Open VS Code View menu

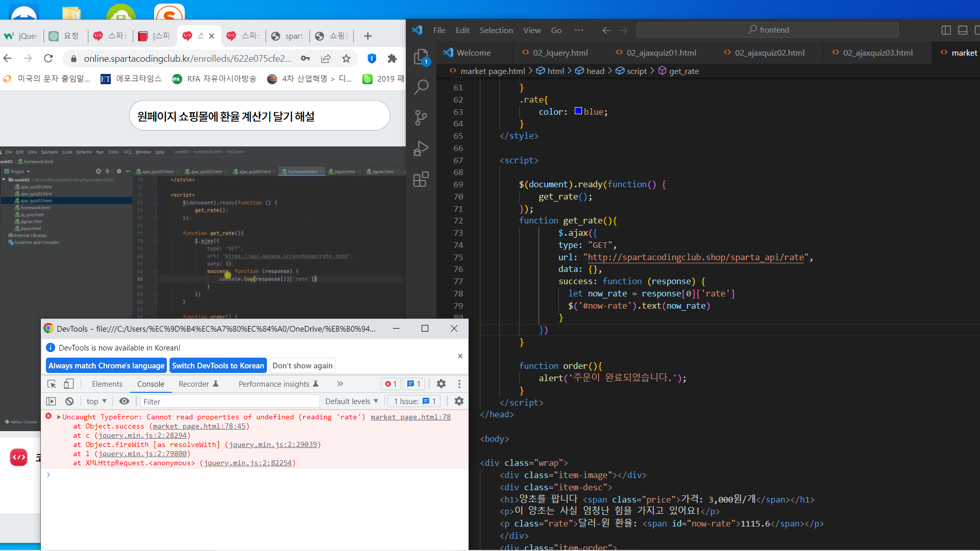(x=532, y=30)
